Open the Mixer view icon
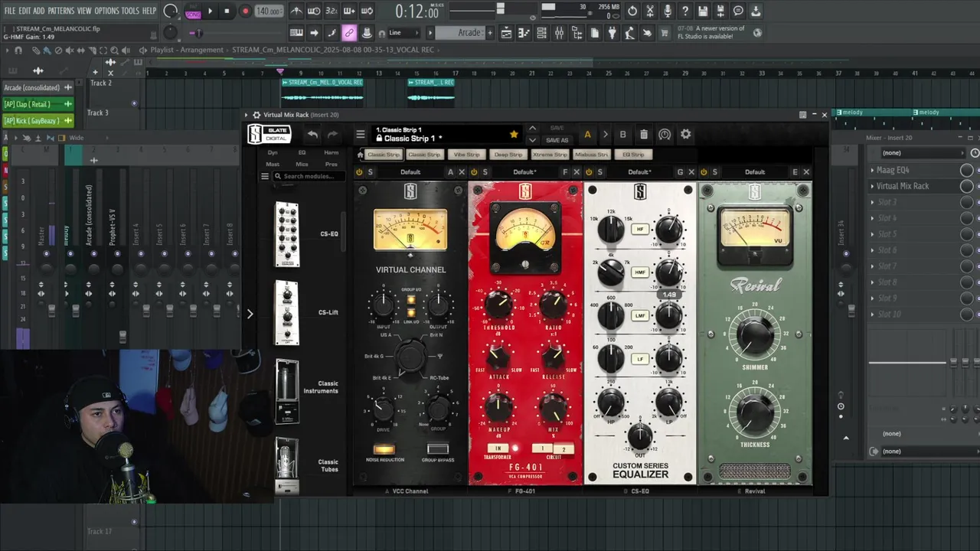Image resolution: width=980 pixels, height=551 pixels. (559, 33)
